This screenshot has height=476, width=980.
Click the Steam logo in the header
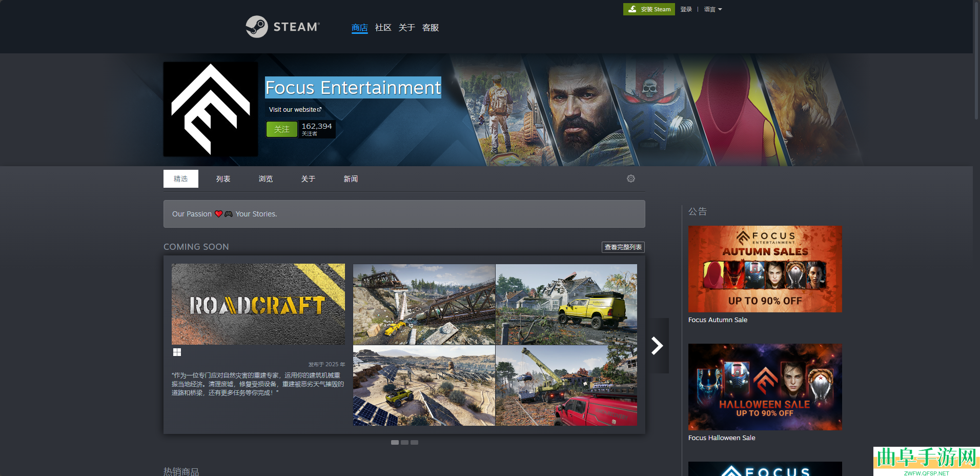(282, 27)
